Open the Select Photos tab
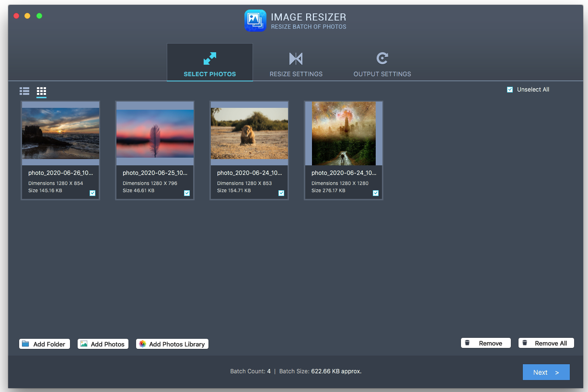The height and width of the screenshot is (392, 588). point(210,62)
